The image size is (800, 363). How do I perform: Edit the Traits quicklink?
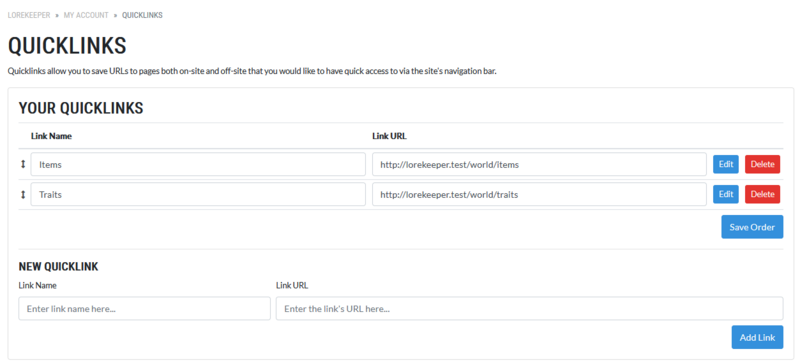point(726,195)
